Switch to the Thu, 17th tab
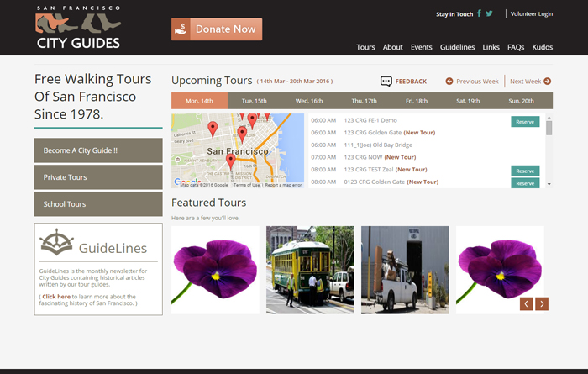 click(364, 101)
